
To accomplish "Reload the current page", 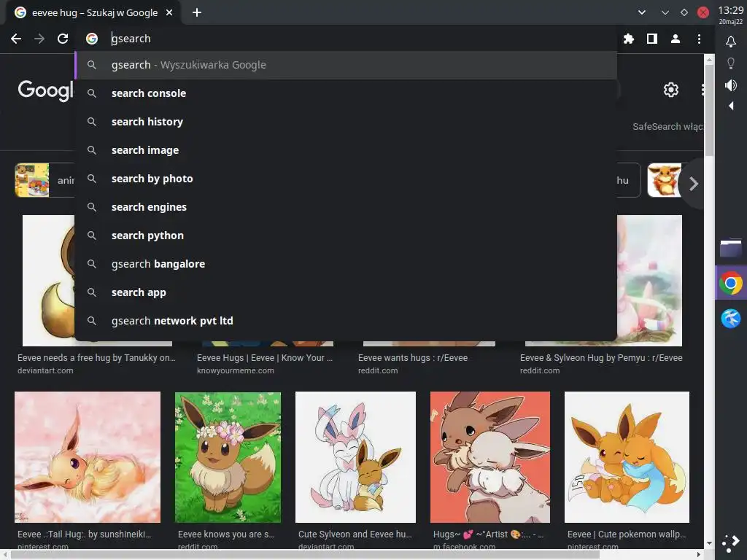I will tap(63, 39).
